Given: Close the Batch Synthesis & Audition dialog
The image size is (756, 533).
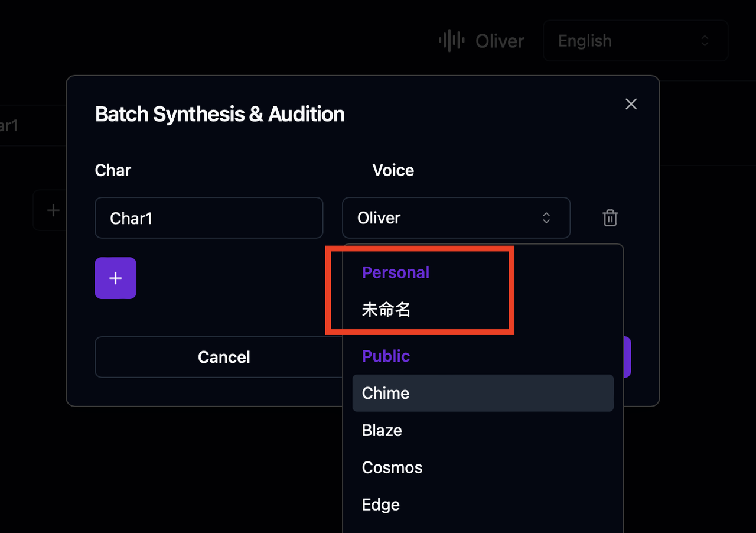Looking at the screenshot, I should pos(631,105).
